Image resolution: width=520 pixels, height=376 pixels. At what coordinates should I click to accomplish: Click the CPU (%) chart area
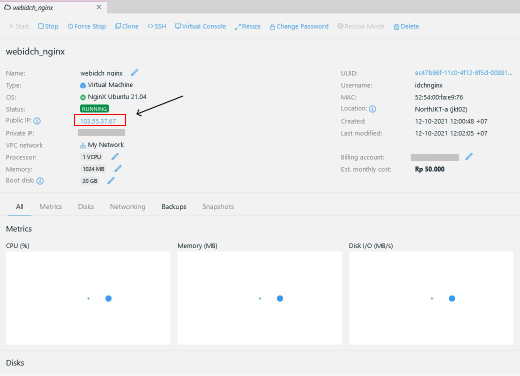tap(88, 298)
